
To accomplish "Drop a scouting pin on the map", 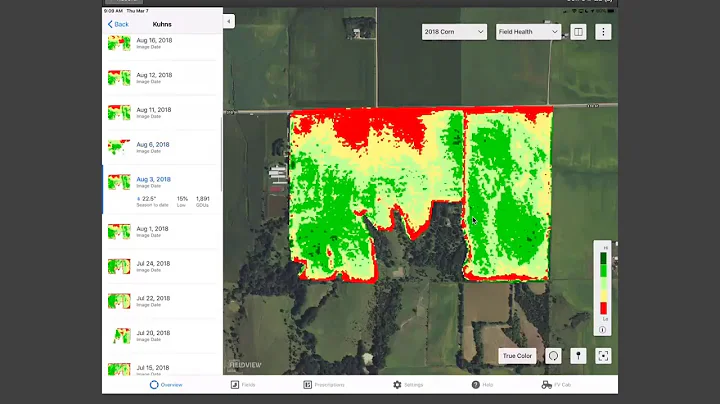I will click(578, 356).
